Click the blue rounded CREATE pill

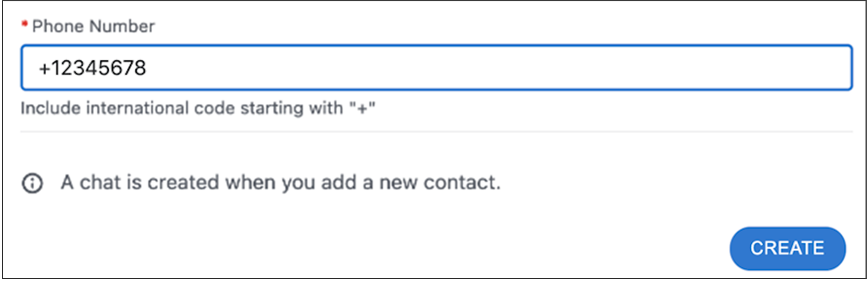[x=787, y=248]
